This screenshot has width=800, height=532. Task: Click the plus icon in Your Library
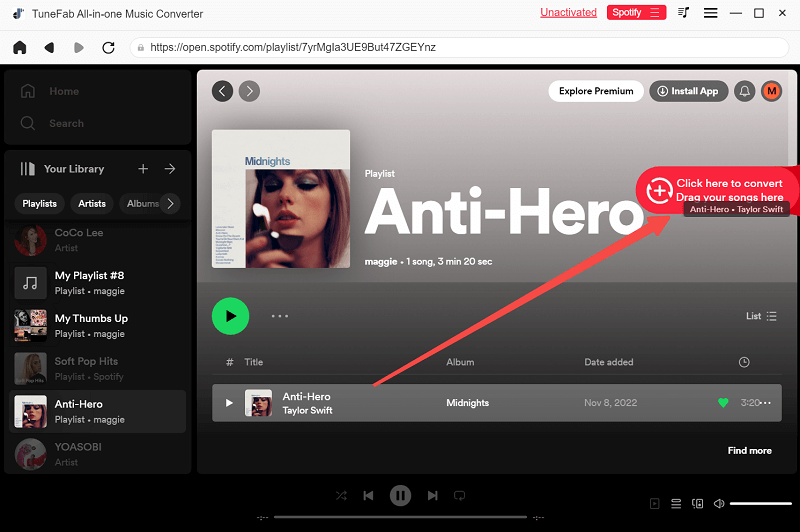(x=143, y=169)
